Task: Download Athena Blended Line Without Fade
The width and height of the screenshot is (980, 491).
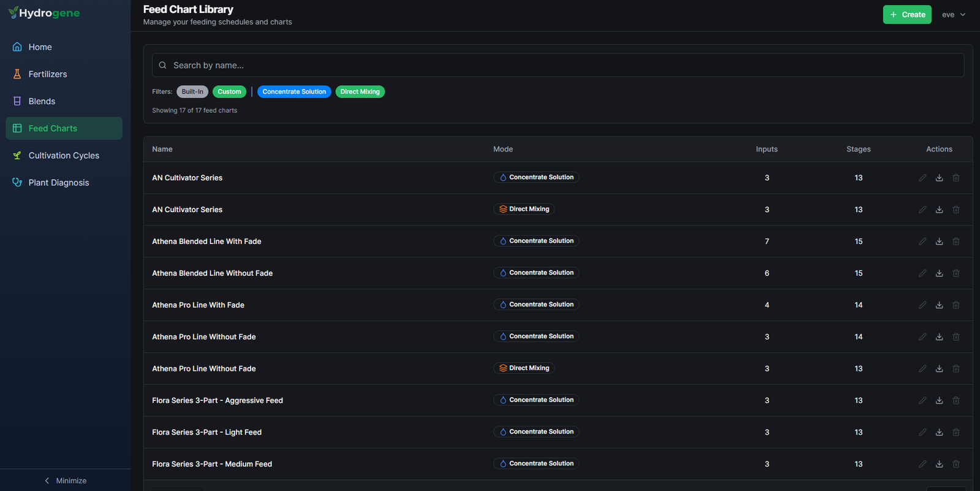Action: [x=939, y=273]
